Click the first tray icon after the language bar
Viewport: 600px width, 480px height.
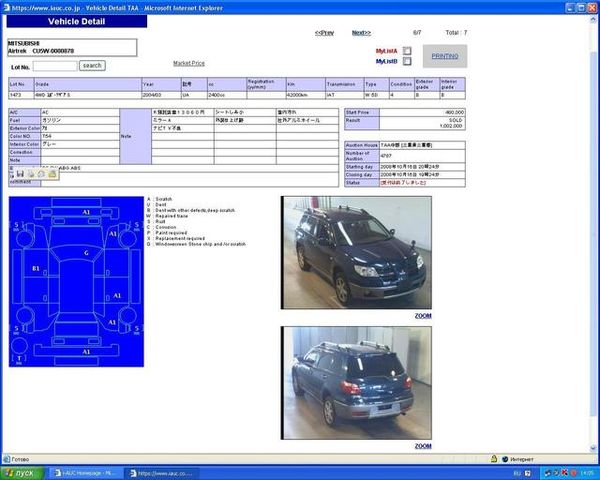point(548,473)
